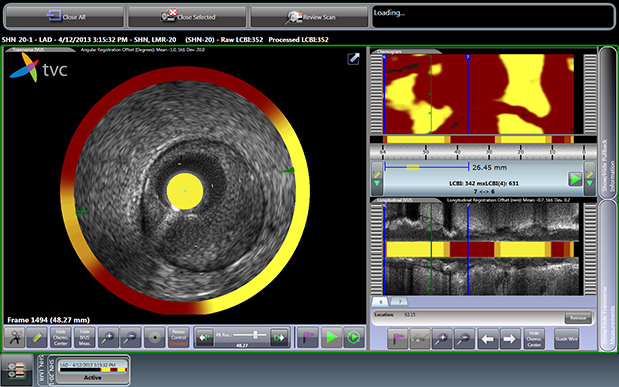The width and height of the screenshot is (619, 387).
Task: Click the caliper figure tool icon
Action: (x=15, y=338)
